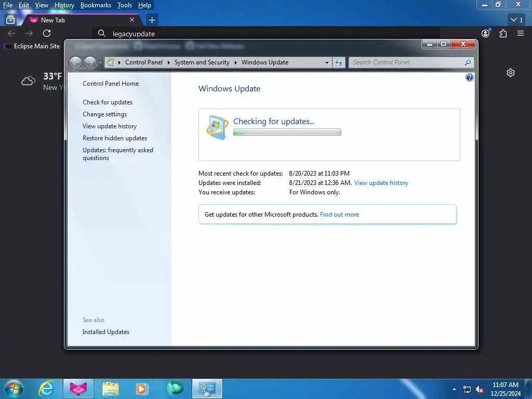Image resolution: width=532 pixels, height=399 pixels.
Task: Close the New Tab browser tab
Action: coord(132,20)
